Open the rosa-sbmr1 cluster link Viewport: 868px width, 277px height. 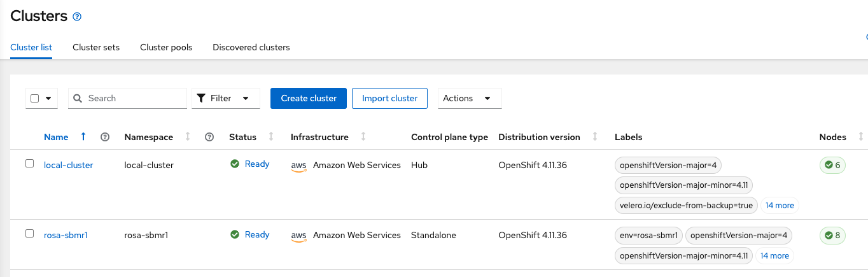pyautogui.click(x=66, y=235)
